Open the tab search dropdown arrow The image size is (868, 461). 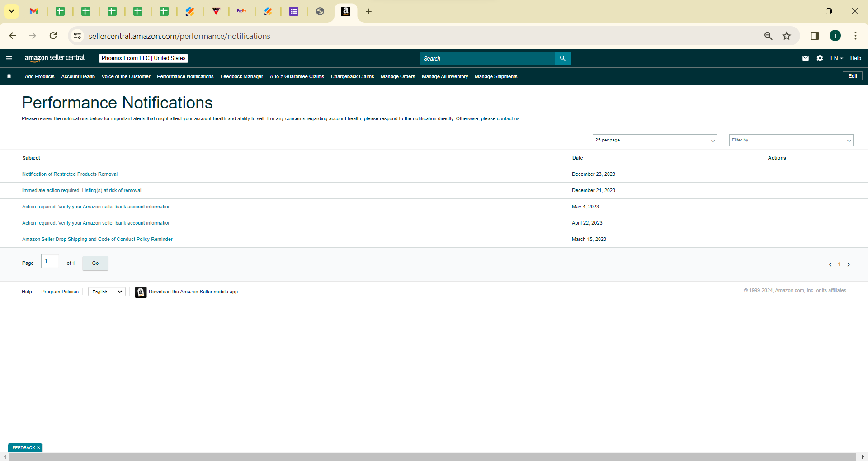tap(12, 11)
